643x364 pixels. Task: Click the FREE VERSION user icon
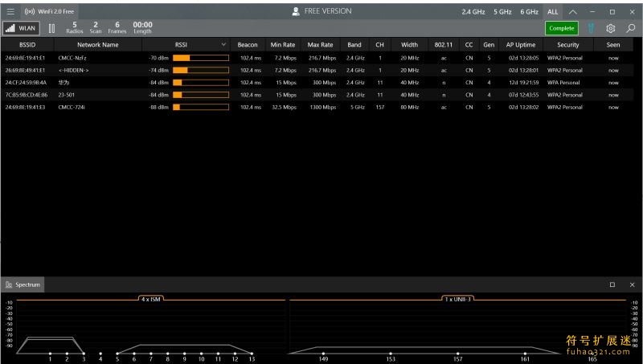(x=296, y=11)
